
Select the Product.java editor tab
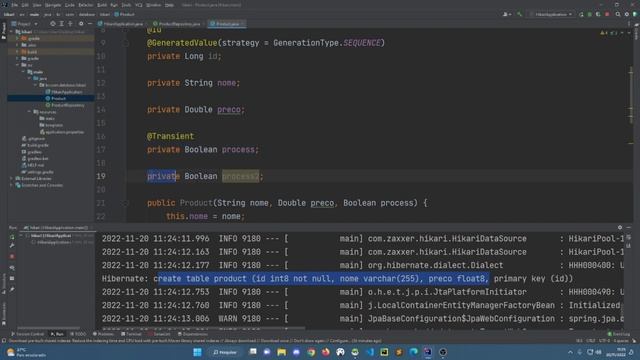227,24
